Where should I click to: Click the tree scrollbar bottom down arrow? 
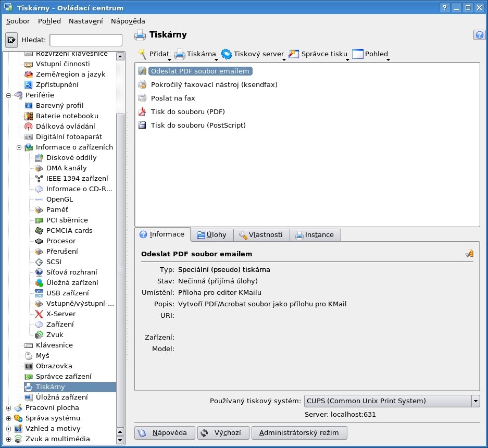120,440
